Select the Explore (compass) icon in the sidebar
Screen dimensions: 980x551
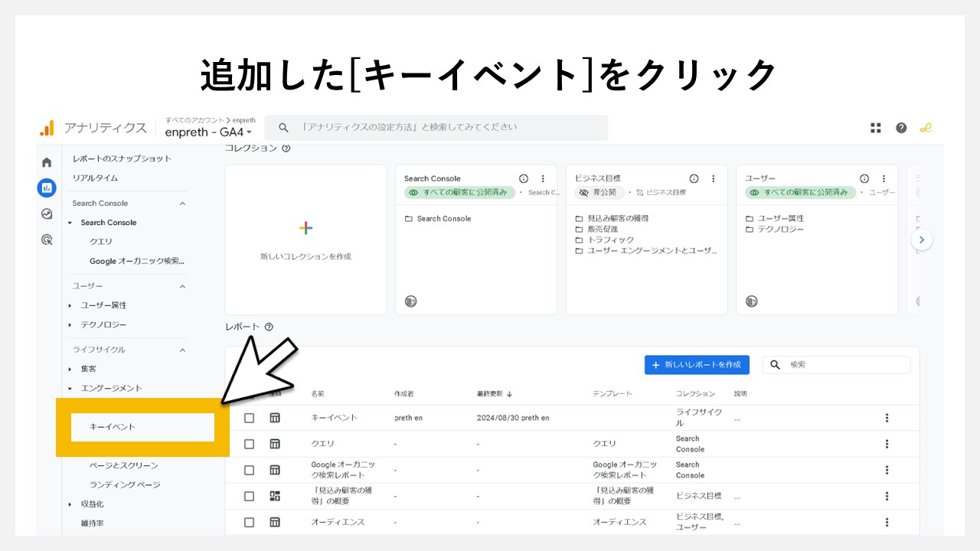[x=46, y=214]
